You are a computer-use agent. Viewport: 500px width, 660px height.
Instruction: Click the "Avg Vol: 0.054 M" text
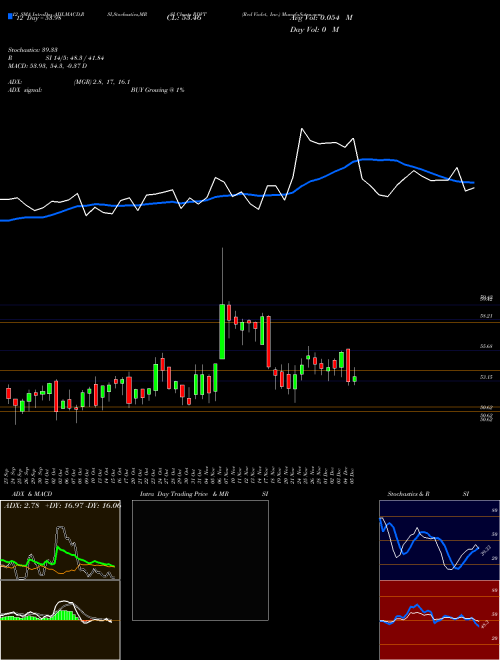pos(322,18)
